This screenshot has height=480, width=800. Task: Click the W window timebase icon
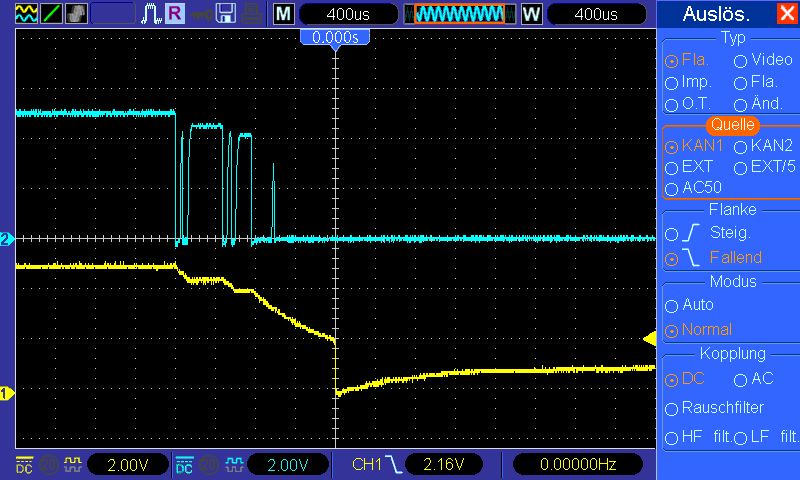(531, 14)
